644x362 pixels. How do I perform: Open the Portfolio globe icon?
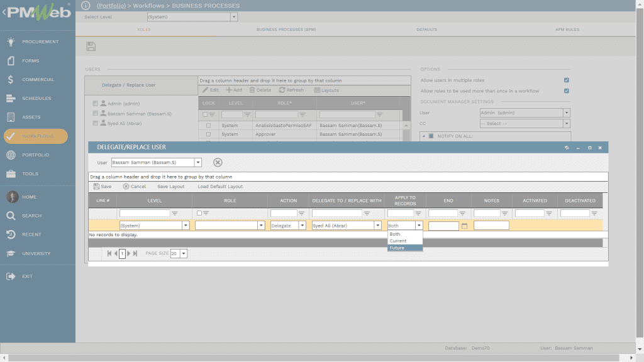[x=11, y=155]
